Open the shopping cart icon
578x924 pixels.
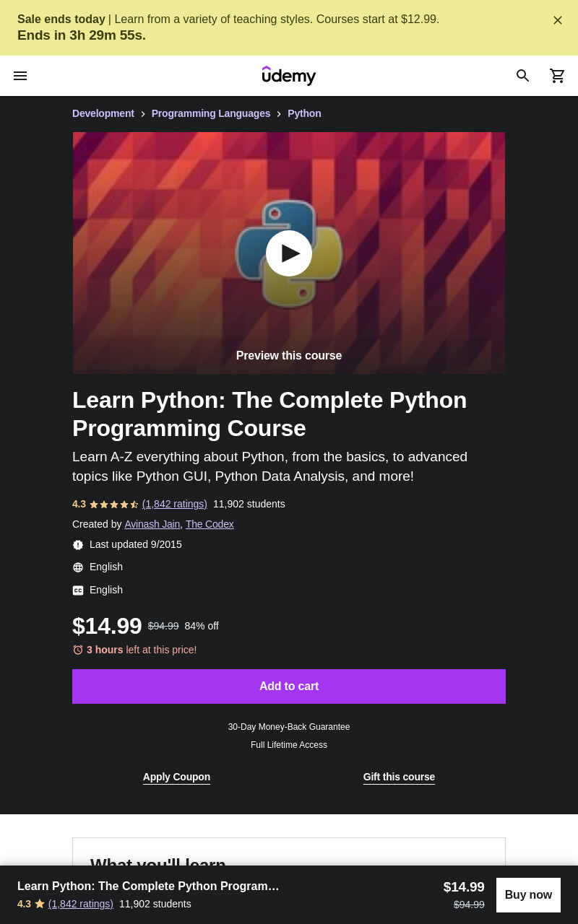[558, 76]
